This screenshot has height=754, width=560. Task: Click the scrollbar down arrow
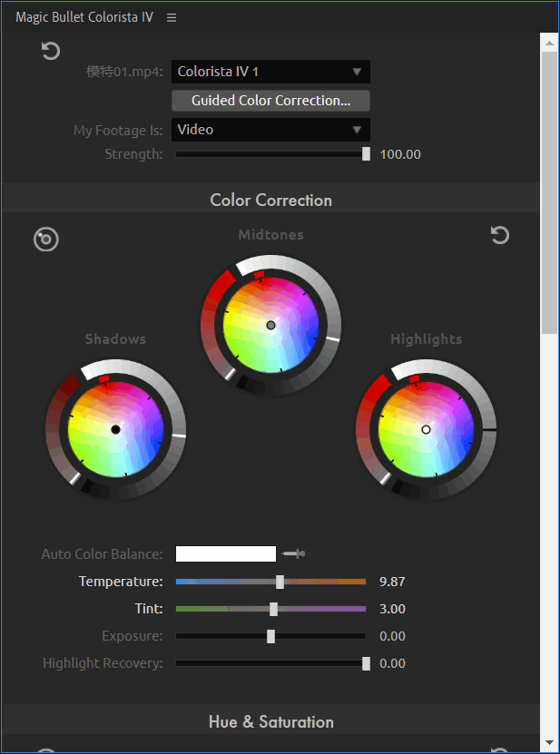(549, 743)
